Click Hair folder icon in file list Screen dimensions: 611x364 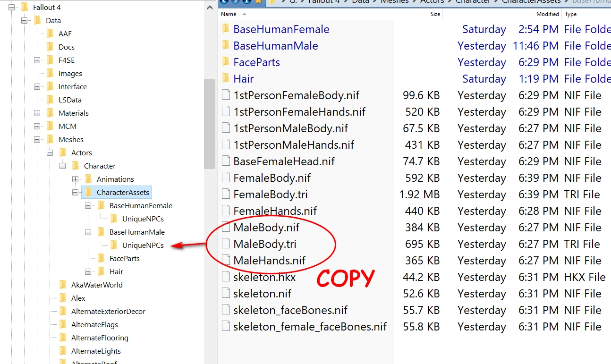(226, 78)
